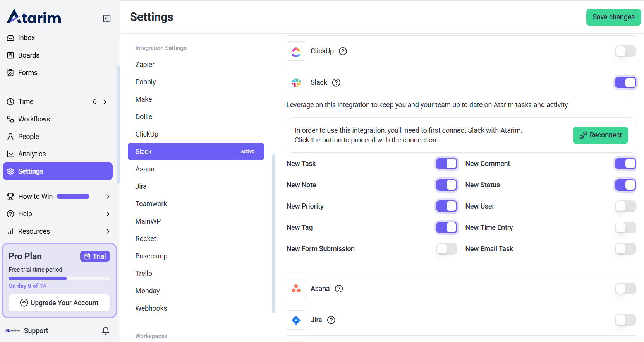Screen dimensions: 644x342
Task: Expand the Resources submenu arrow
Action: pos(108,231)
